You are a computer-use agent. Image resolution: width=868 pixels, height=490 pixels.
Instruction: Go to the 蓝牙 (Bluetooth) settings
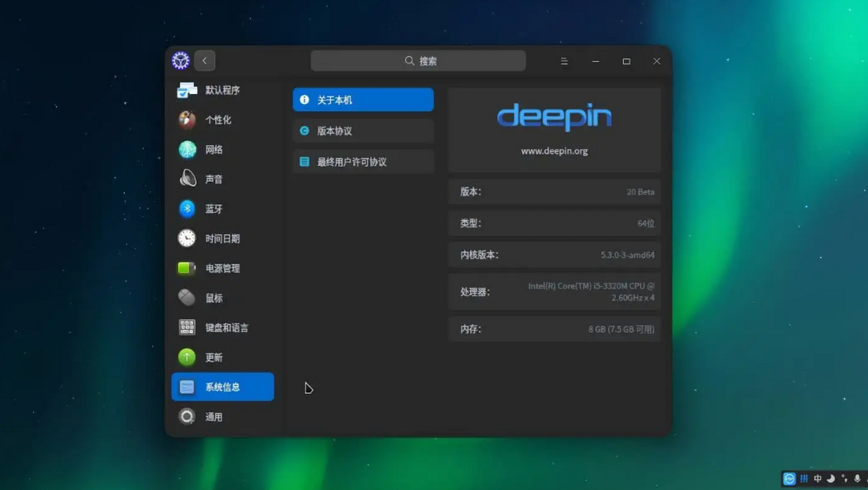223,209
